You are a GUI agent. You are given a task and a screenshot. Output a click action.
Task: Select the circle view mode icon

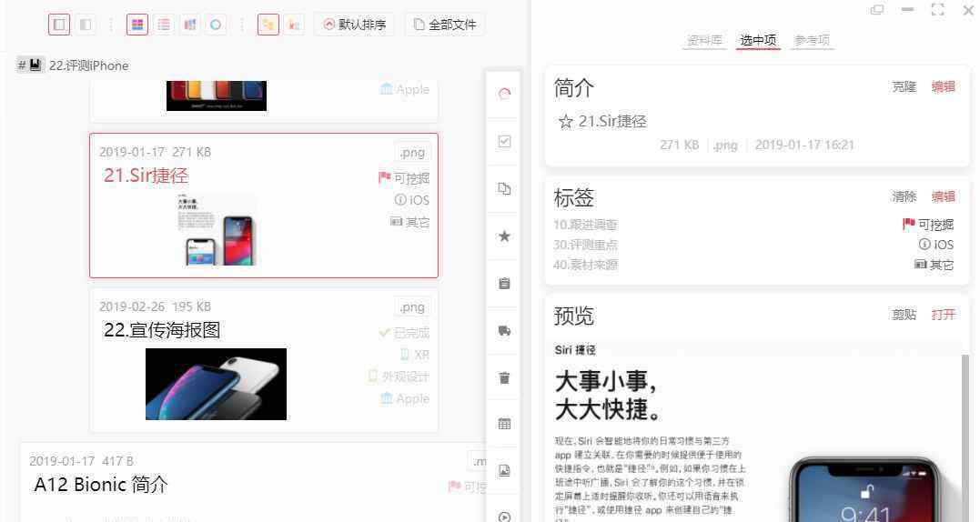(216, 25)
